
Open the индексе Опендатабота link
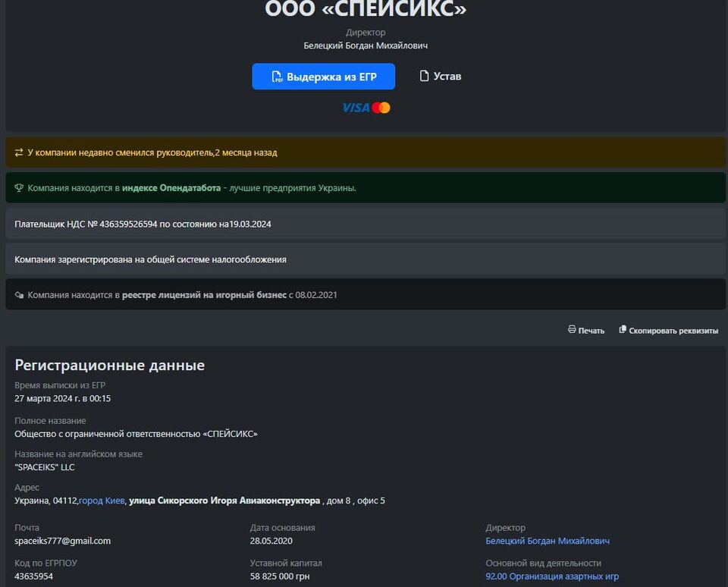point(171,188)
